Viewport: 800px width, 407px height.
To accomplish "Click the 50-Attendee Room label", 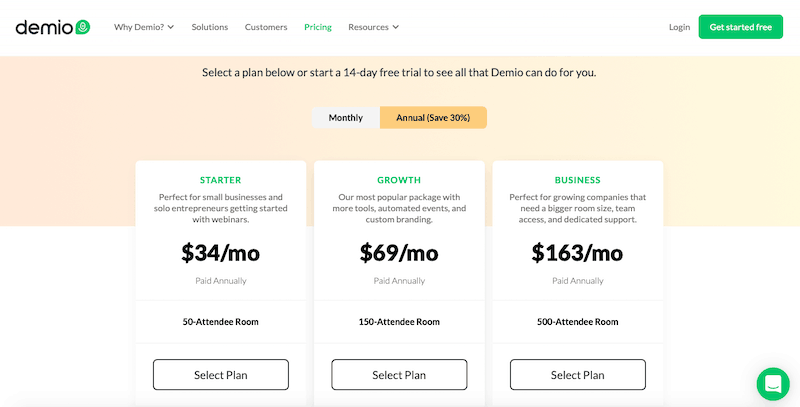I will coord(220,322).
